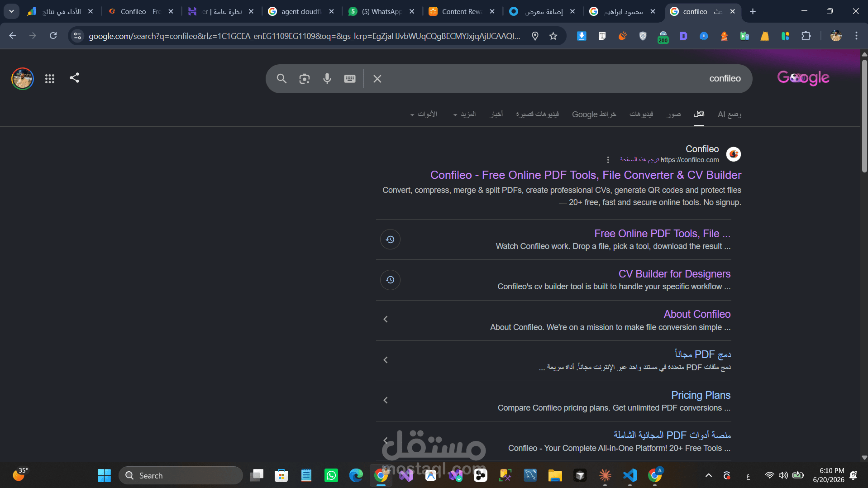
Task: Switch to agent cloudfl browser tab
Action: click(x=300, y=11)
